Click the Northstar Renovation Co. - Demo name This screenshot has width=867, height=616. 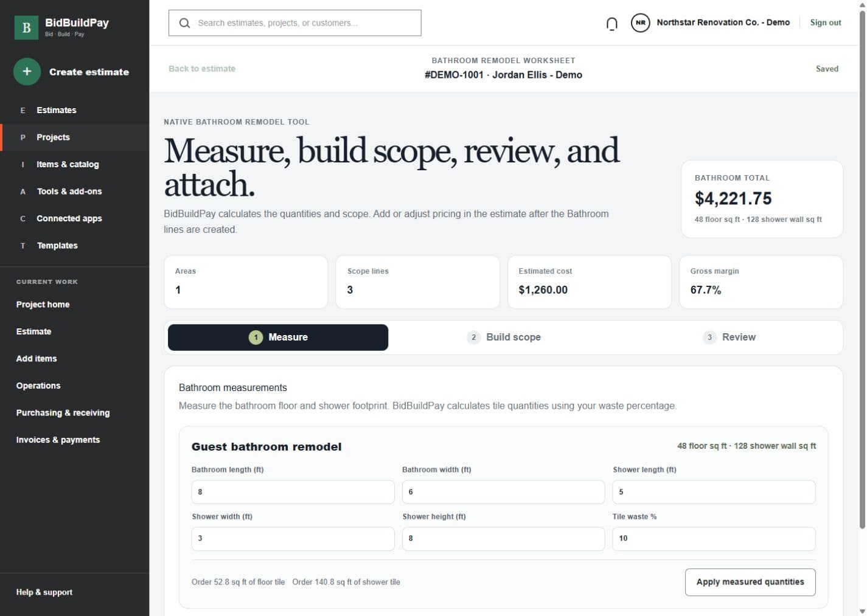click(x=723, y=22)
